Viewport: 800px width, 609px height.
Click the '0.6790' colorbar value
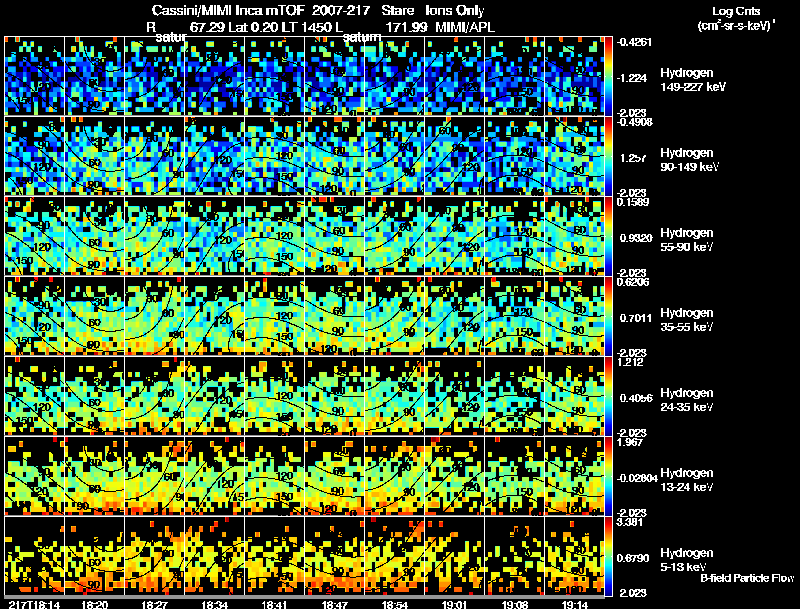point(634,558)
